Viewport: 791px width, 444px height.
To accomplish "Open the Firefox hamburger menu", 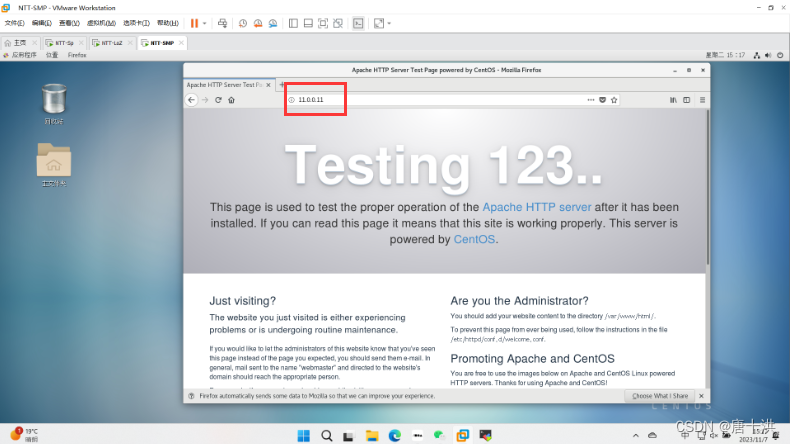I will click(x=702, y=100).
